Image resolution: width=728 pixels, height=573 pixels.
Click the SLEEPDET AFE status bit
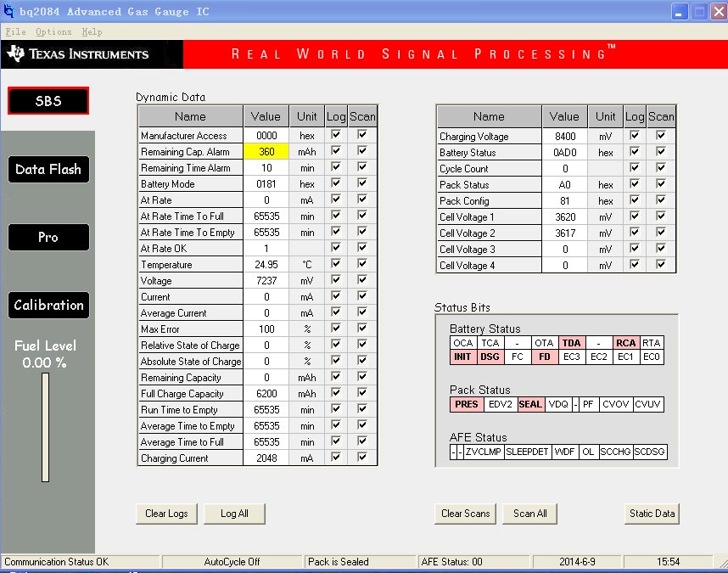(x=528, y=452)
